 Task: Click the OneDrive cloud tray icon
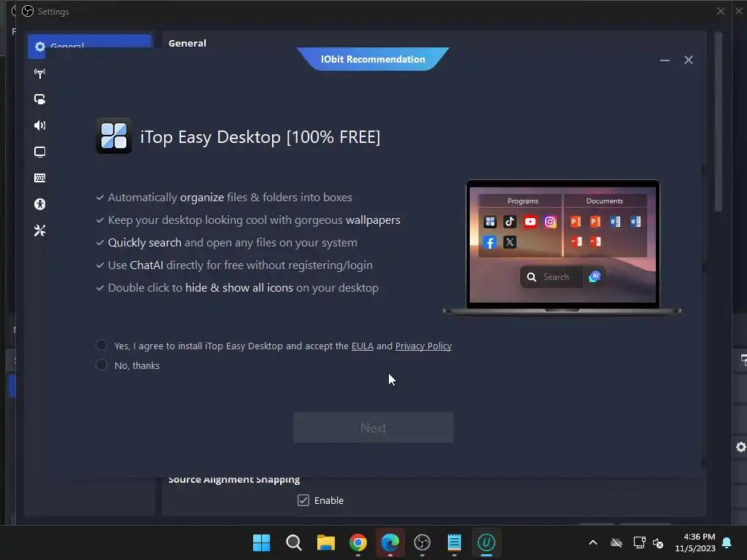coord(616,542)
